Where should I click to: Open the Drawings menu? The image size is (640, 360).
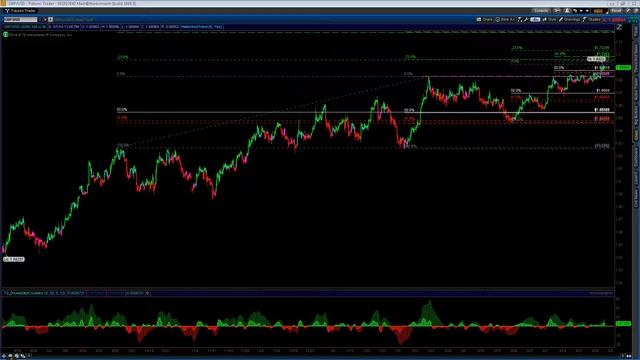(x=569, y=20)
